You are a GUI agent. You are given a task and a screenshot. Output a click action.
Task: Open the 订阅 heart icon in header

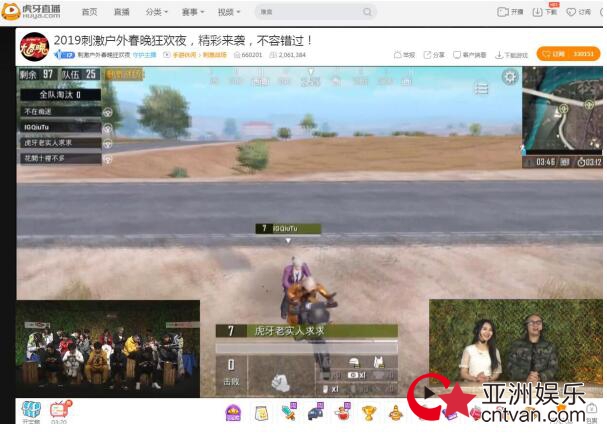coord(578,12)
